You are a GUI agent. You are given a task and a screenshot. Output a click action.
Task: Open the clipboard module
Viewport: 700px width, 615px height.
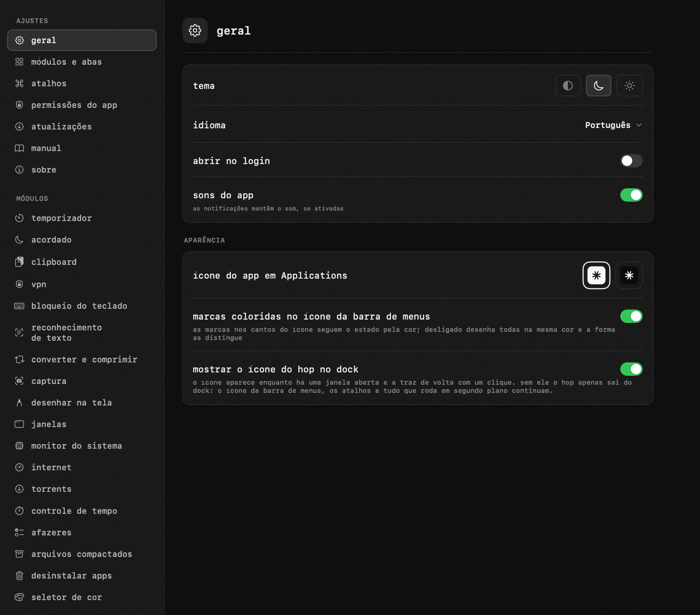82,262
